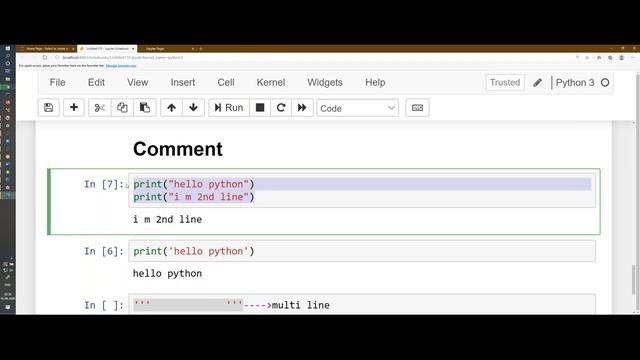Open Windows search from the taskbar
Image resolution: width=640 pixels, height=360 pixels.
[8, 56]
